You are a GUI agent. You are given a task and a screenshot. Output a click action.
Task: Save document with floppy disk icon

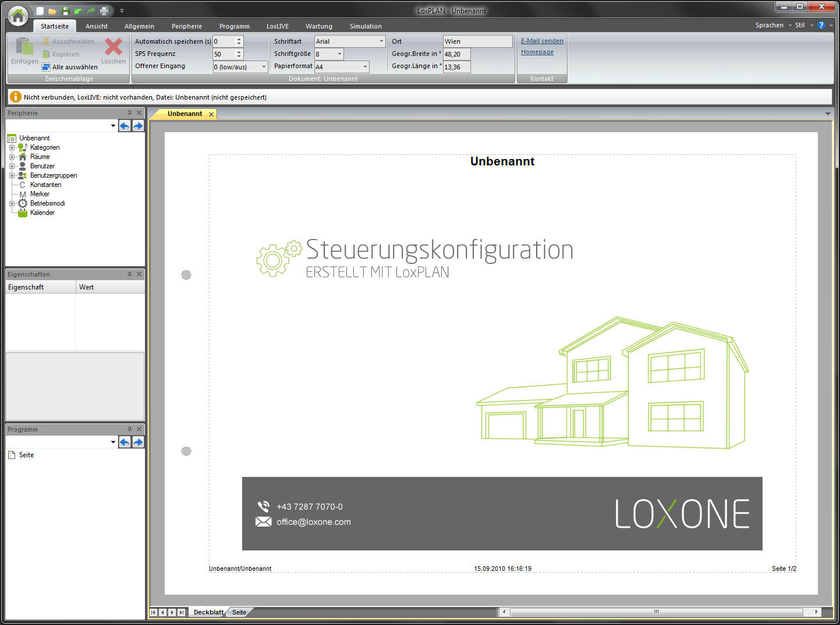65,11
